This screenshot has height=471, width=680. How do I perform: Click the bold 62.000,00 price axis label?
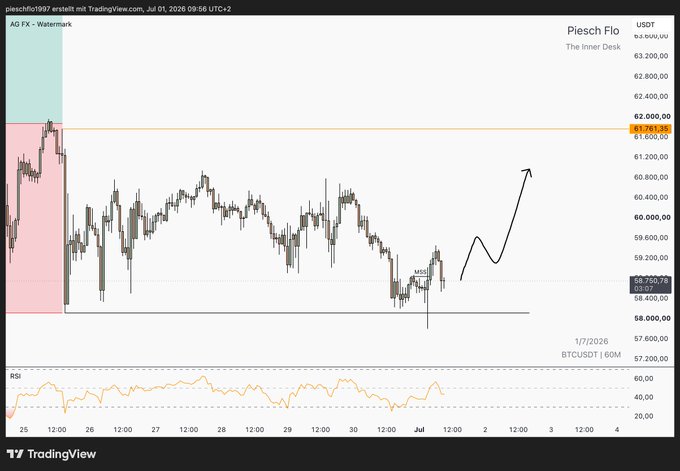[x=652, y=117]
